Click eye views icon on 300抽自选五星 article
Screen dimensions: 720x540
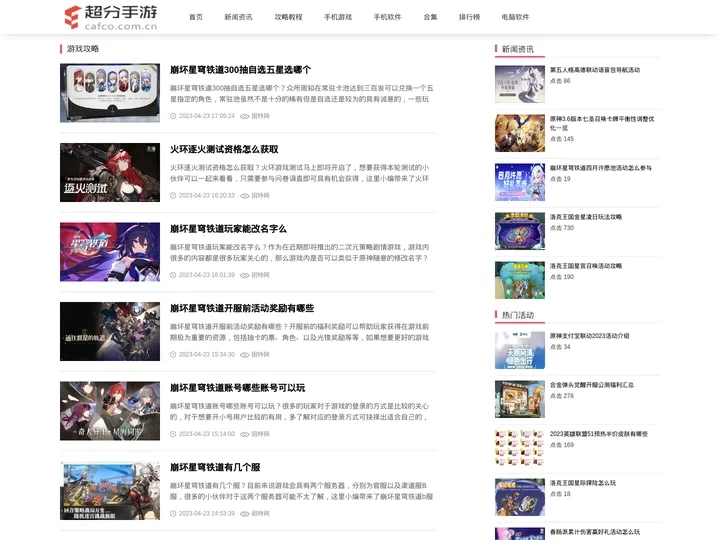[x=245, y=116]
